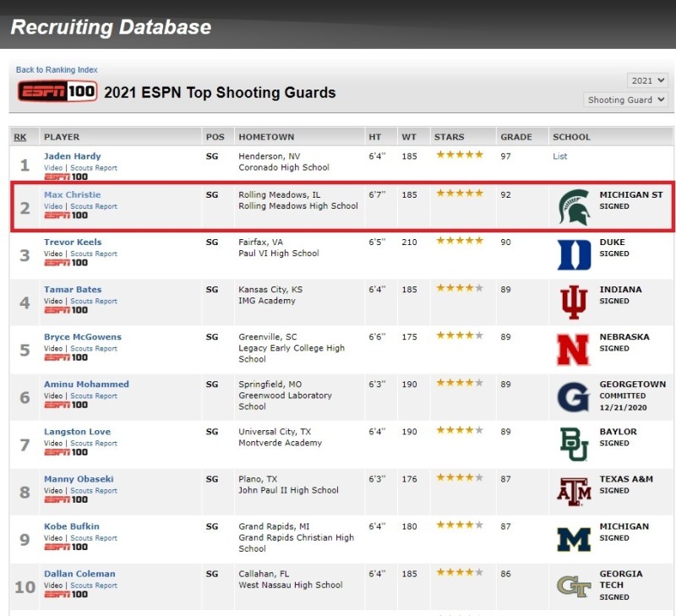Viewport: 676px width, 616px height.
Task: Watch Langston Love's Video
Action: pos(53,444)
